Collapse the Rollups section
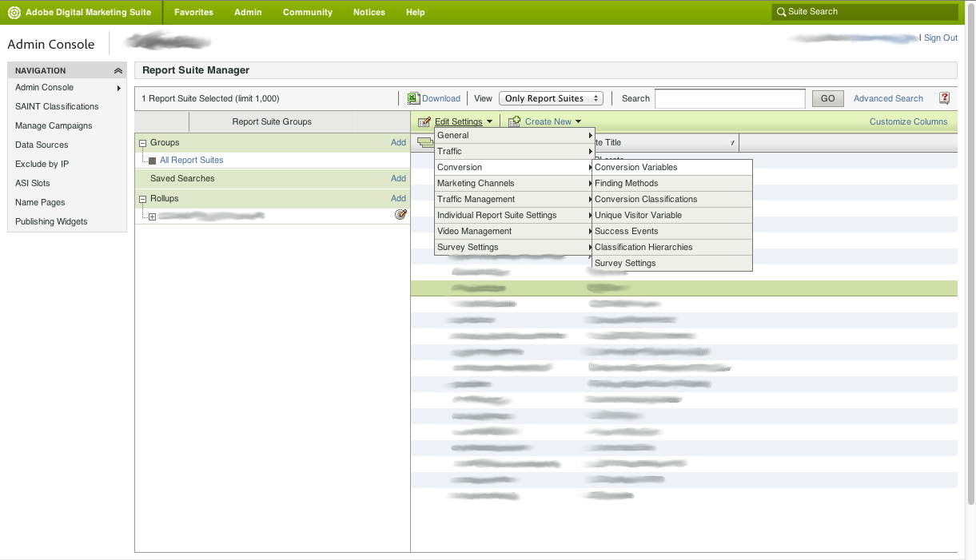Image resolution: width=976 pixels, height=560 pixels. pos(143,199)
